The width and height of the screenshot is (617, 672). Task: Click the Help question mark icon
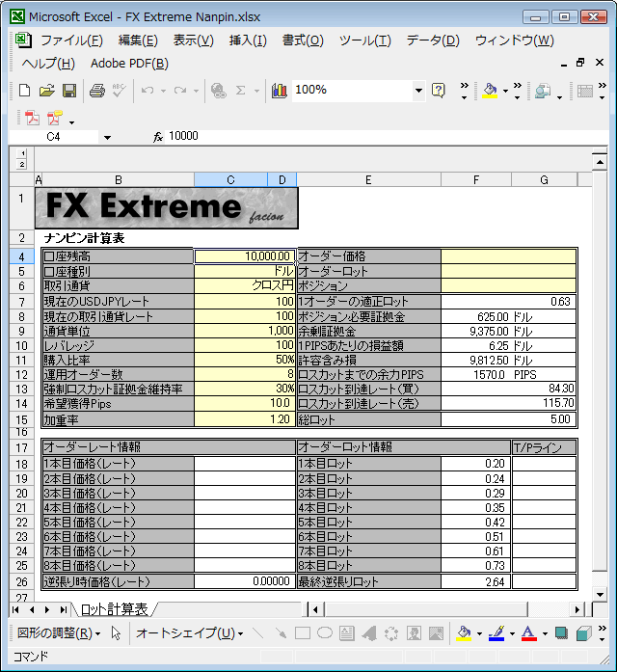pos(439,91)
